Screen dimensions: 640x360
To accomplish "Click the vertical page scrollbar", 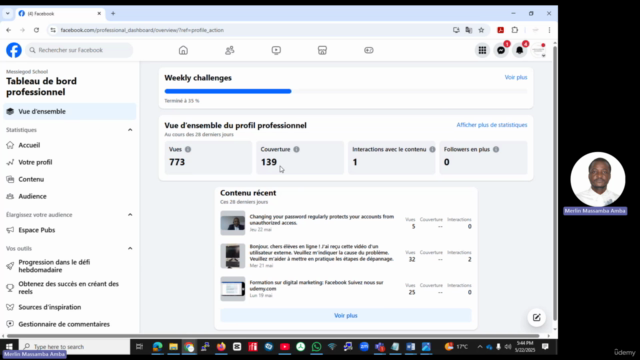I will coord(555,184).
